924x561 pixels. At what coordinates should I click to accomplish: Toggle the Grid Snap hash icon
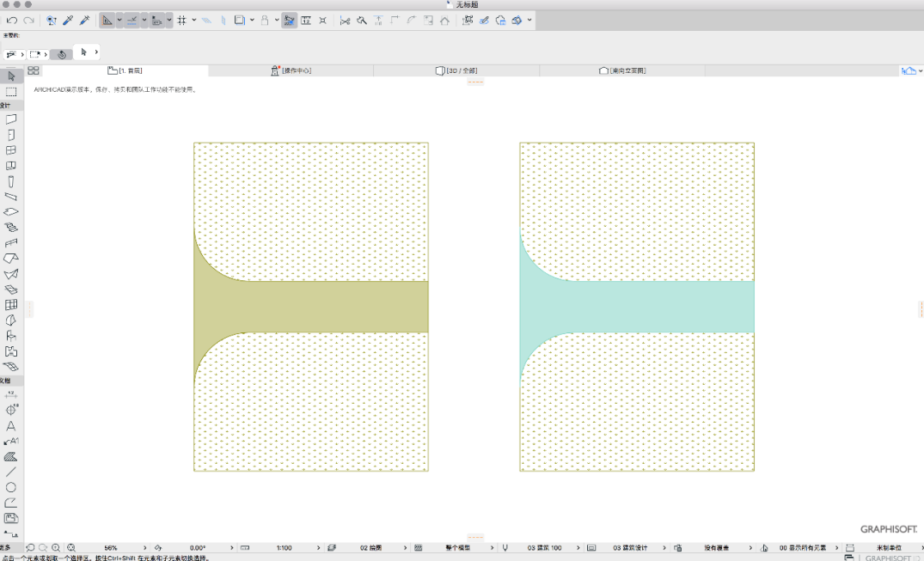pos(182,21)
